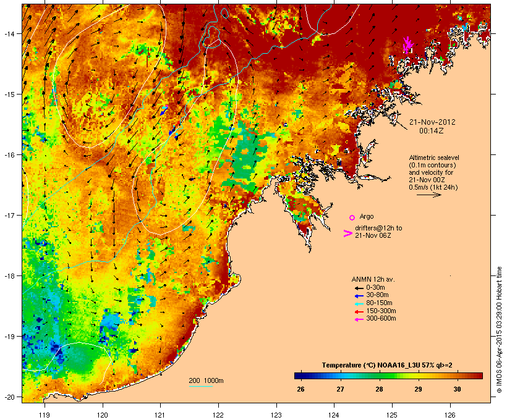
Task: Click the latitude axis label -19
Action: (9, 337)
